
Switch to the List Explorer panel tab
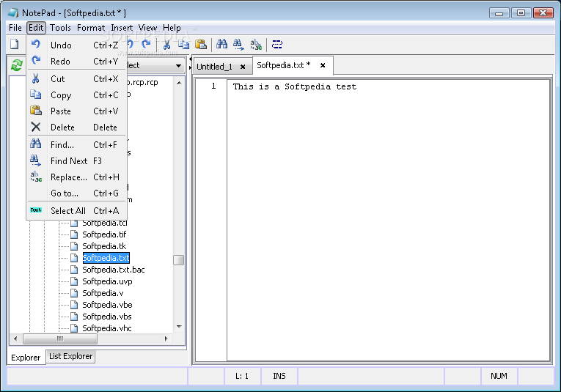[71, 356]
